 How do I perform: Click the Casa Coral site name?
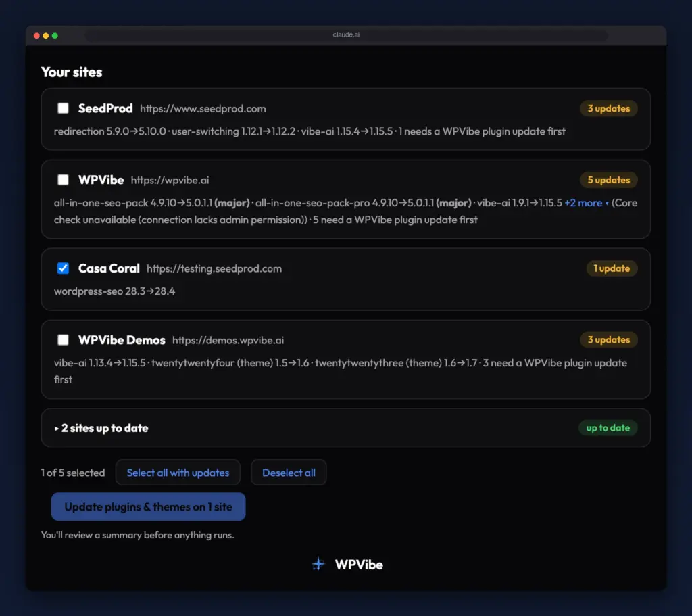point(109,268)
